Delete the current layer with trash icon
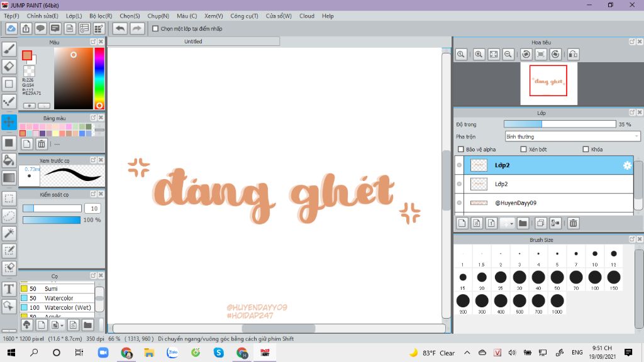 pos(574,223)
